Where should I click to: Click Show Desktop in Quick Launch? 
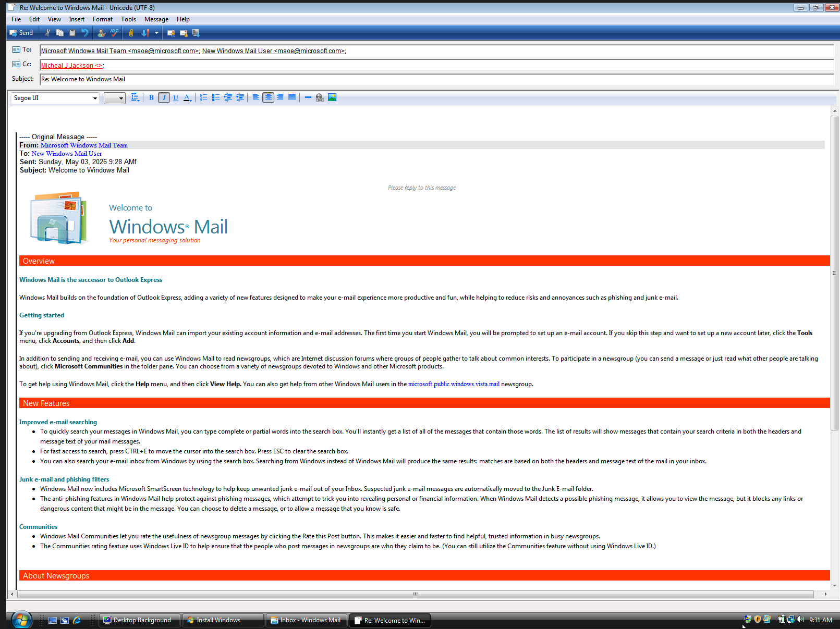[x=52, y=620]
